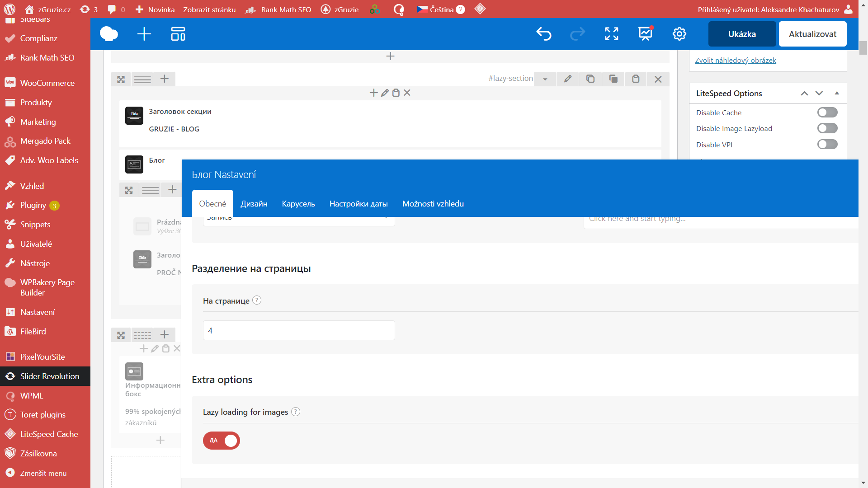Click the Ukázka preview button
Screen dimensions: 868x488
(742, 34)
